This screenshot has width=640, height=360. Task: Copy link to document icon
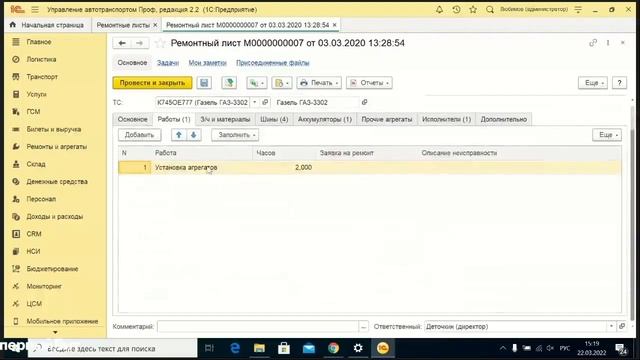(x=593, y=42)
